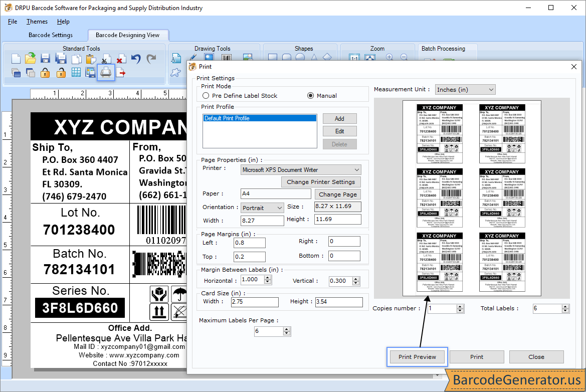Click the New document icon in Standard Tools
The height and width of the screenshot is (392, 586).
(x=16, y=59)
